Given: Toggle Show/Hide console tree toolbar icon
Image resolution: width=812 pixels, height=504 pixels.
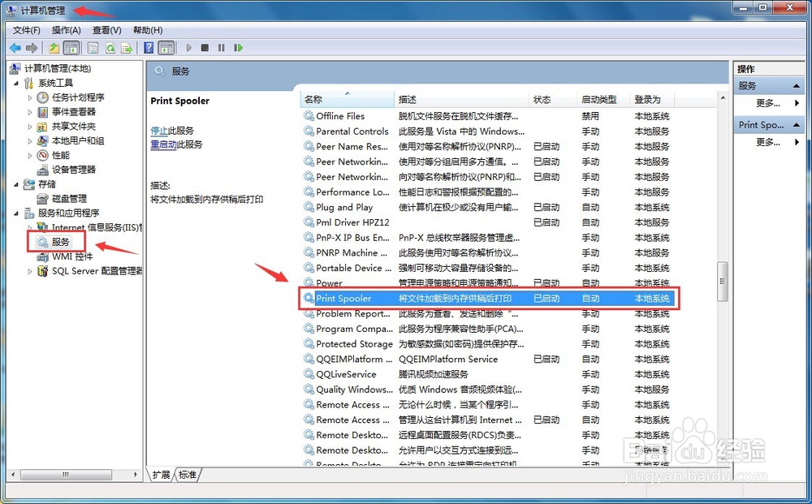Looking at the screenshot, I should coord(71,48).
